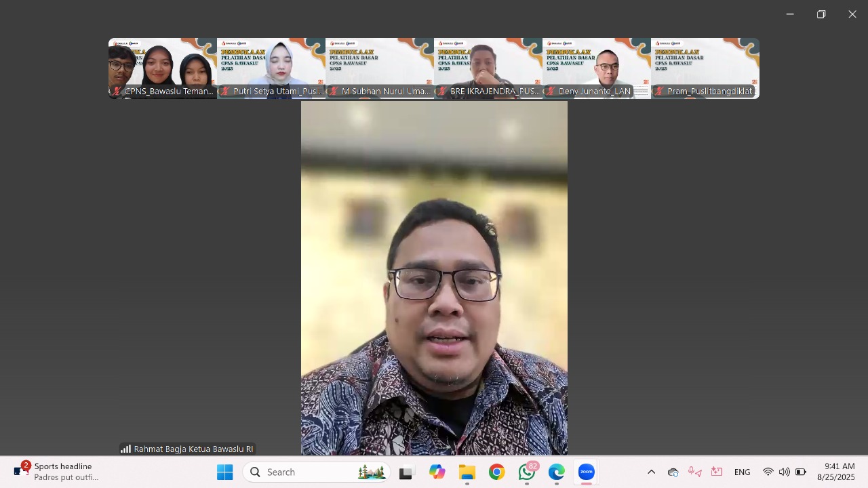The image size is (868, 488).
Task: Open the volume control in system tray
Action: point(784,472)
